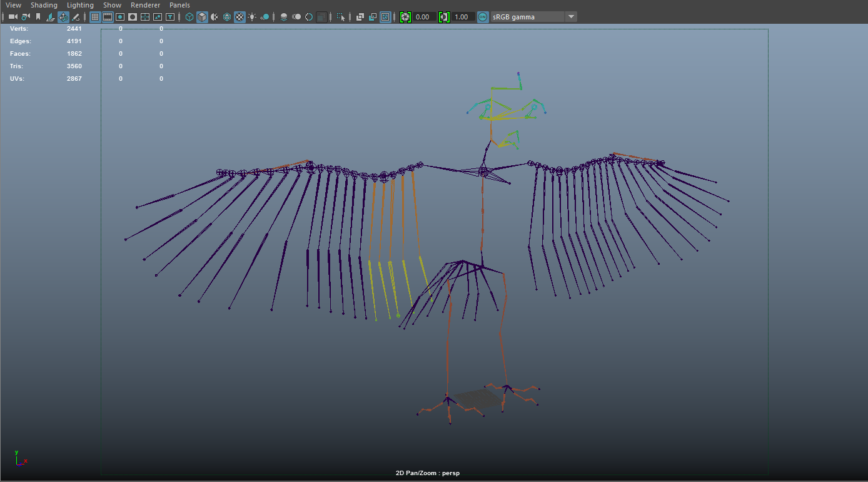The image size is (868, 482).
Task: Select Smooth Shade All cube icon
Action: click(202, 17)
